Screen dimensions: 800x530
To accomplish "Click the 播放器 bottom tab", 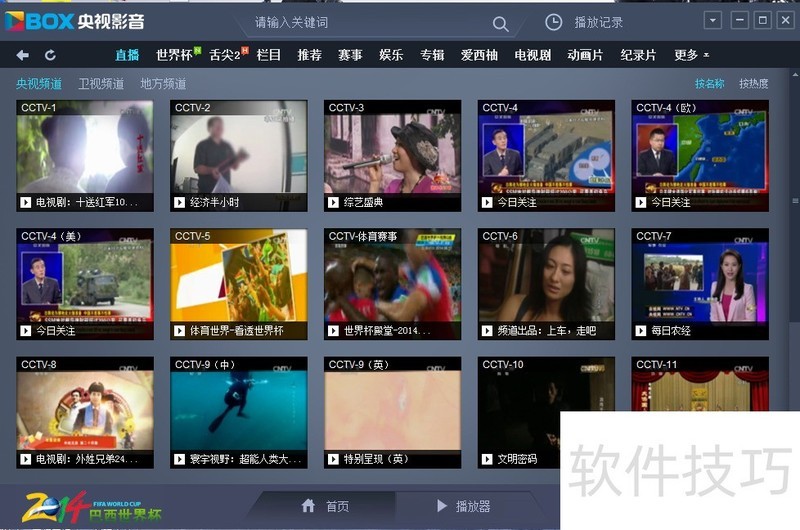I will pos(463,506).
